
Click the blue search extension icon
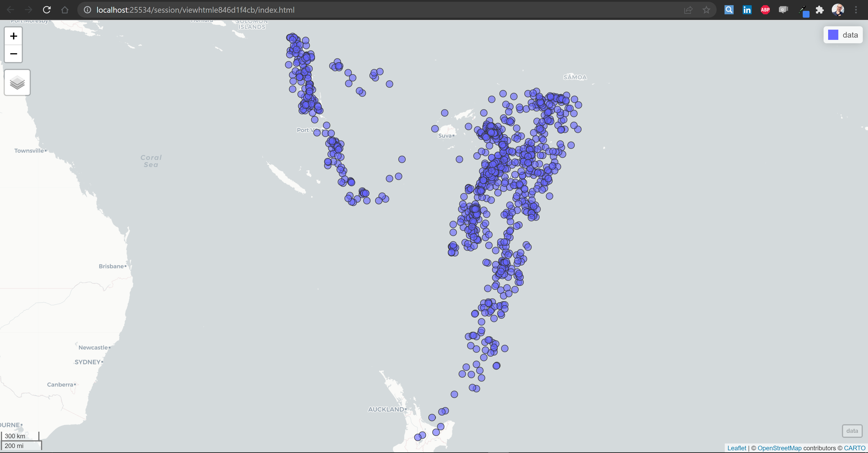tap(728, 10)
